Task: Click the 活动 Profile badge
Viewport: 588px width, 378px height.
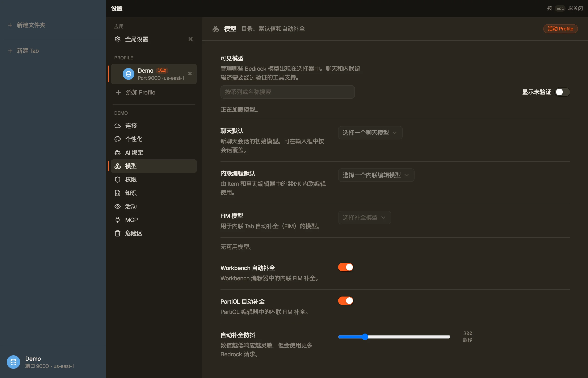Action: coord(560,29)
